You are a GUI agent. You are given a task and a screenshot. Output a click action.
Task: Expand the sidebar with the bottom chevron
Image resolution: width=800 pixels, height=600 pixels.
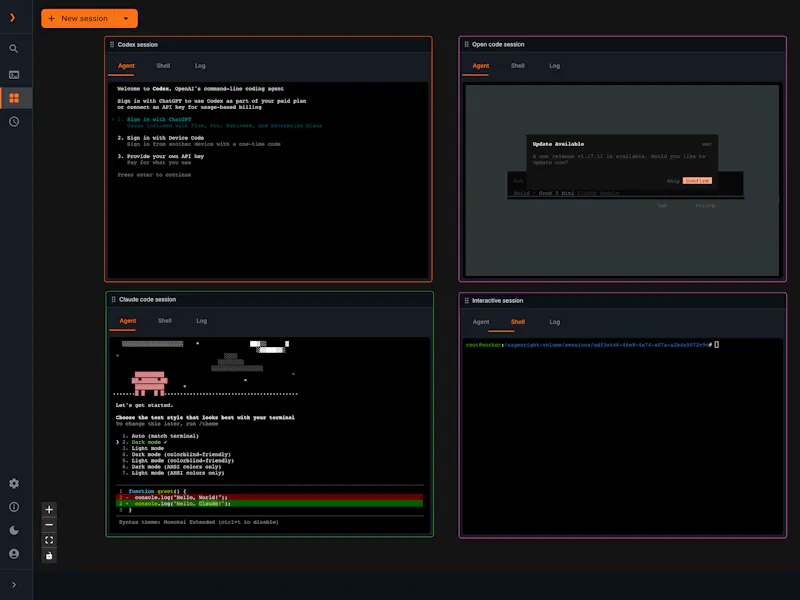click(14, 585)
